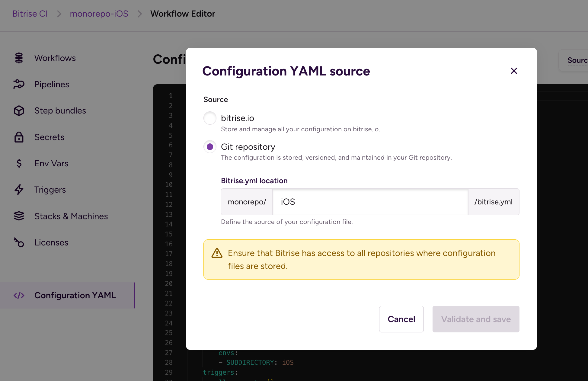Click 'The configuration is stored, versioned' description
Viewport: 588px width, 381px height.
pyautogui.click(x=336, y=158)
